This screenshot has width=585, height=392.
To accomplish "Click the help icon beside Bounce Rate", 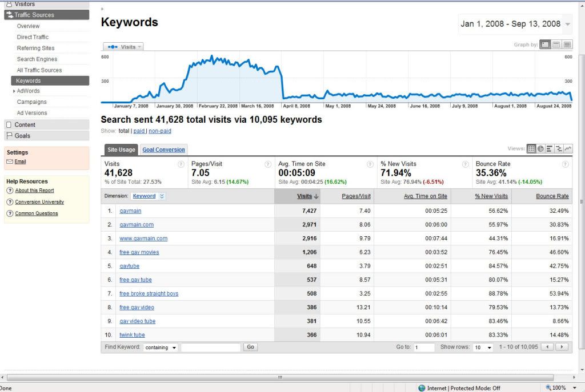I will point(566,164).
